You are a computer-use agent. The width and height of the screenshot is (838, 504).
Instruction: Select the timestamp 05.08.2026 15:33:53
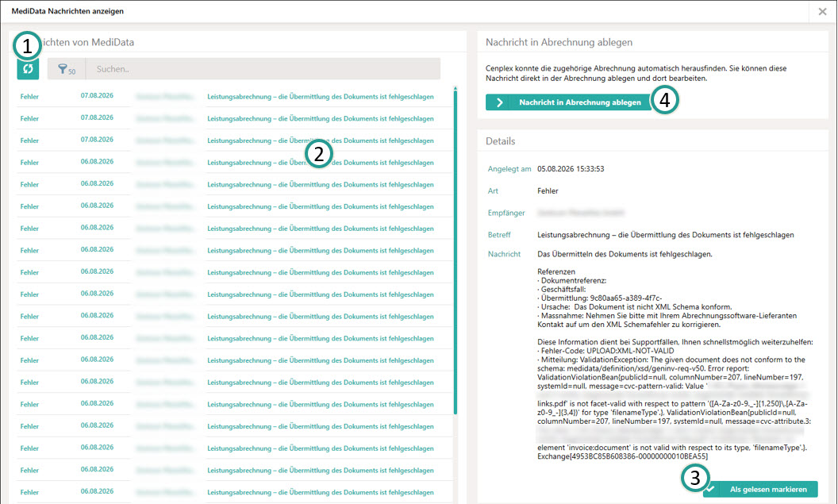click(571, 169)
